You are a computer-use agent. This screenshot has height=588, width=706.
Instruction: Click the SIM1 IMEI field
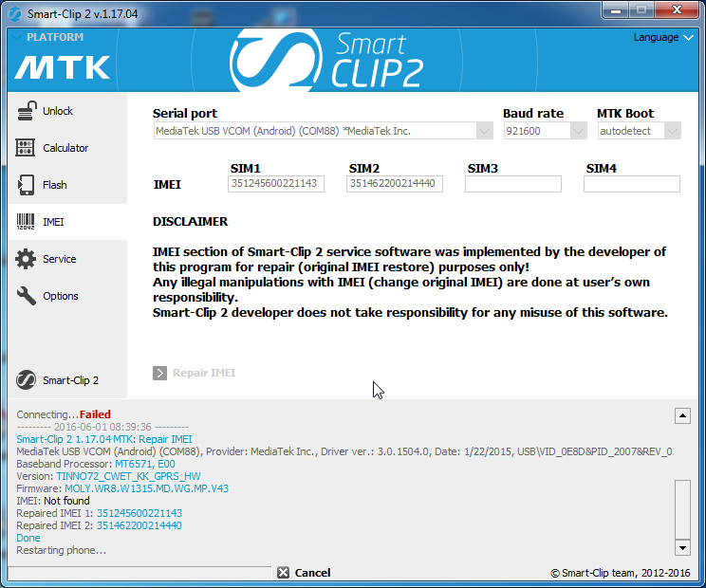276,184
